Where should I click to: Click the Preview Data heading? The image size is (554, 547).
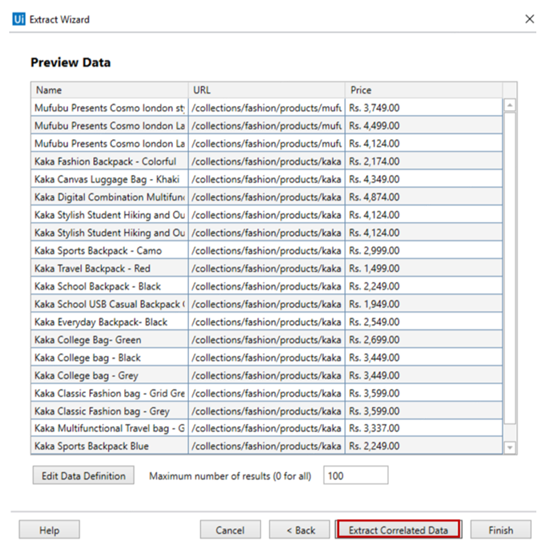click(x=70, y=62)
